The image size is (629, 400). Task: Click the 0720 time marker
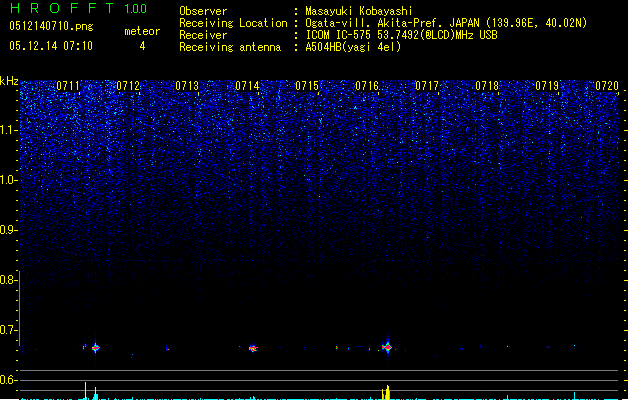coord(607,85)
